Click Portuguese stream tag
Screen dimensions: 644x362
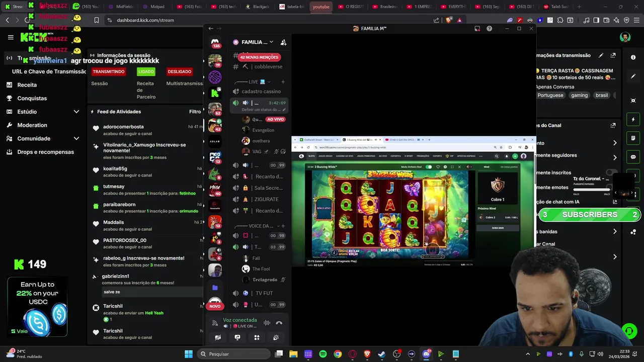coord(550,95)
